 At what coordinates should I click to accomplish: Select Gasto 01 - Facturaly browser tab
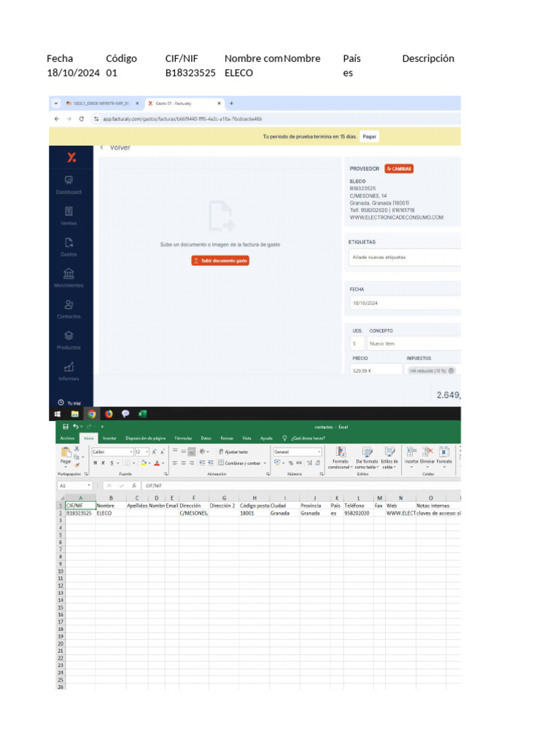pos(183,104)
